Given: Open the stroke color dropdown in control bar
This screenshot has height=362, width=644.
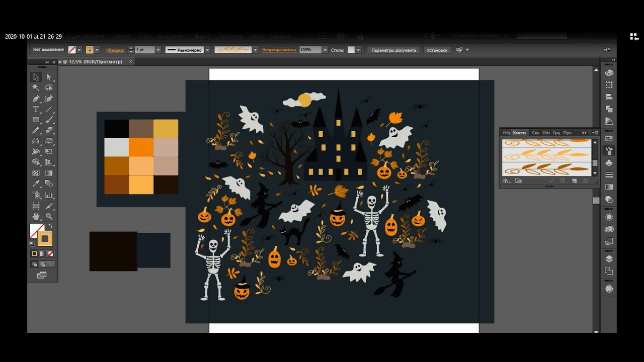Looking at the screenshot, I should (97, 50).
